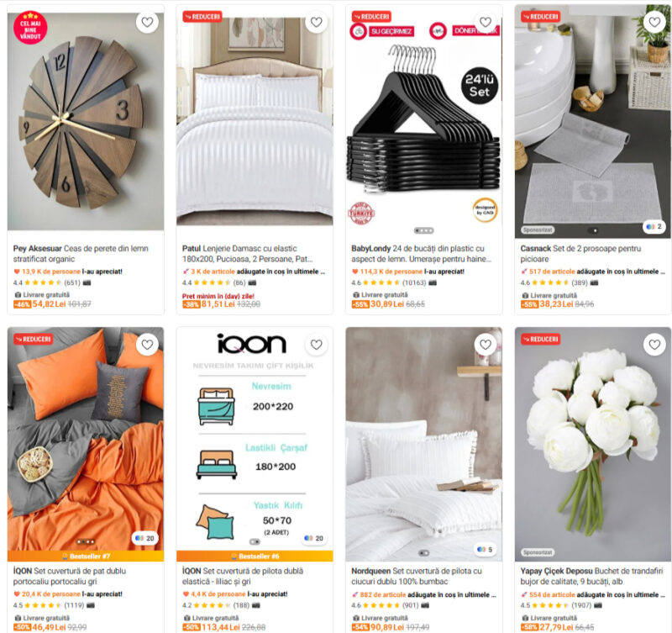Click heart icon on Casnack towel set
Screen dimensions: 672x633
[654, 22]
